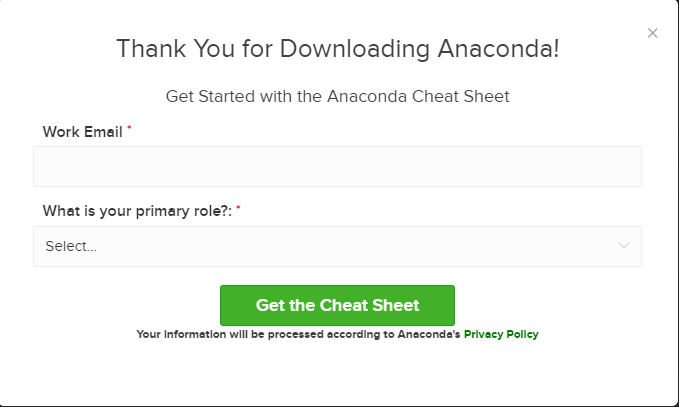Focus the Work Email text field
The image size is (679, 407).
[337, 167]
